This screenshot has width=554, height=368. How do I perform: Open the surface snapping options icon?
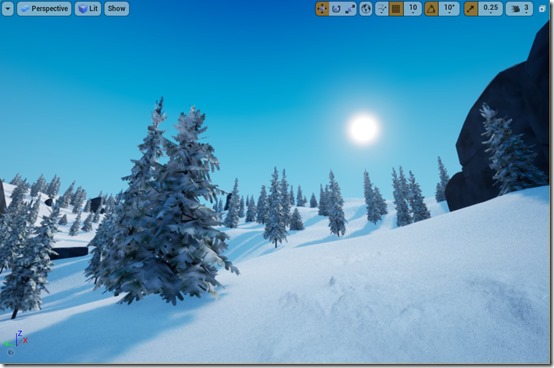(x=382, y=9)
